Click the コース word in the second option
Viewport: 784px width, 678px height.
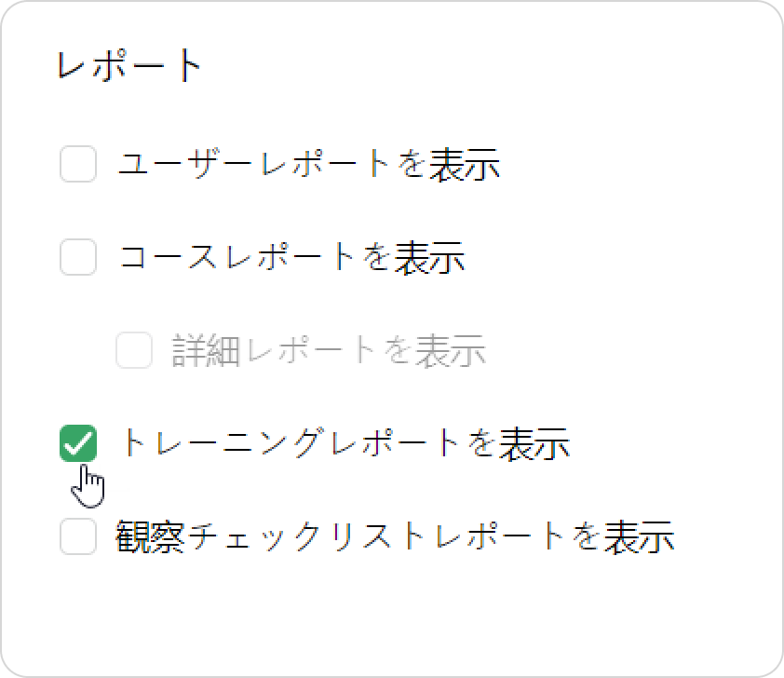tap(169, 257)
